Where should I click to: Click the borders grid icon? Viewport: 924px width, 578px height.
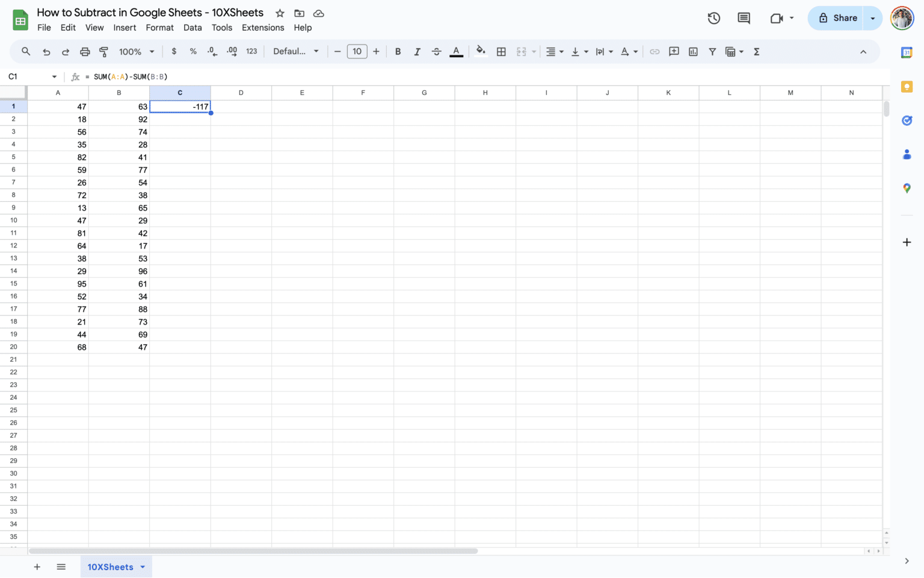tap(501, 52)
